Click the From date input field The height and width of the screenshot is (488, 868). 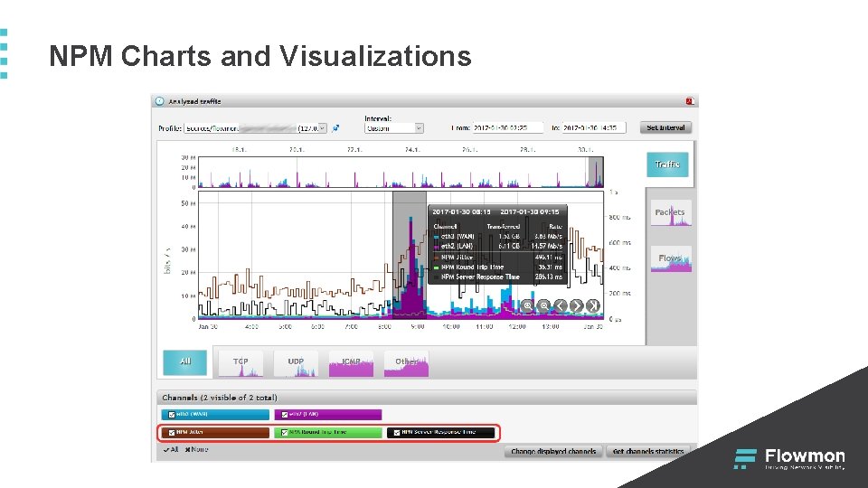click(507, 127)
